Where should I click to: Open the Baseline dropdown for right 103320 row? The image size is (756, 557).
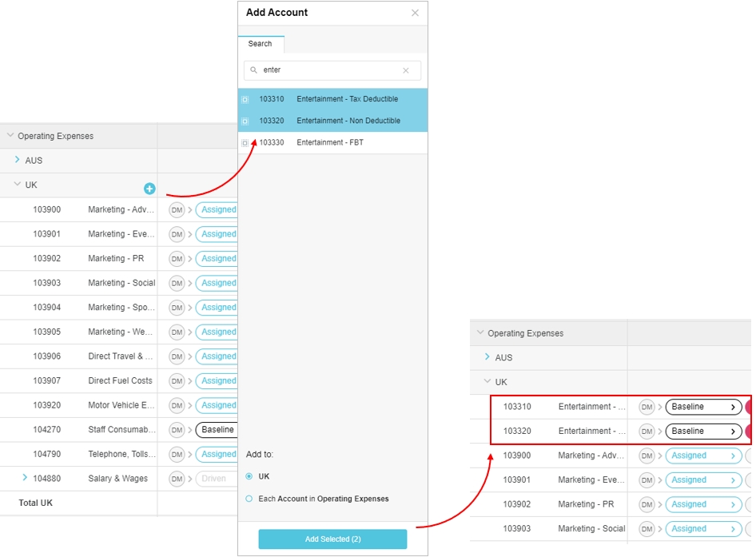click(703, 432)
